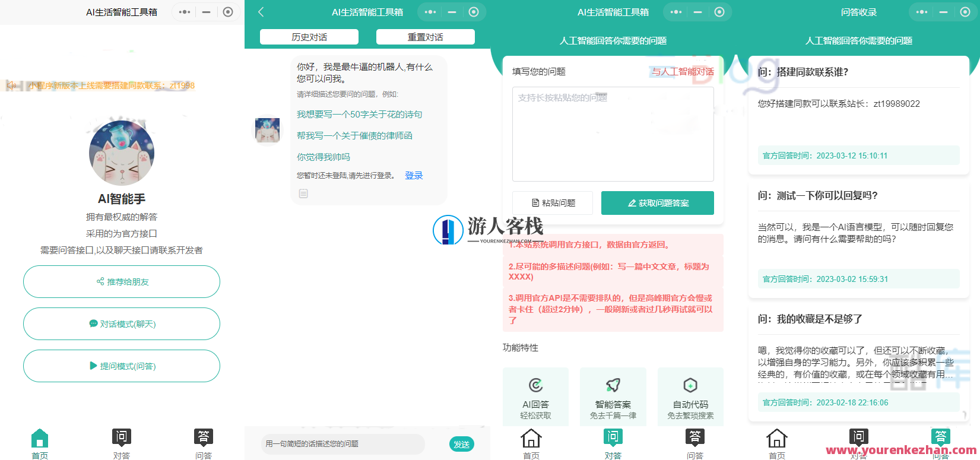The image size is (980, 460).
Task: Click the 登录 login link
Action: [414, 176]
